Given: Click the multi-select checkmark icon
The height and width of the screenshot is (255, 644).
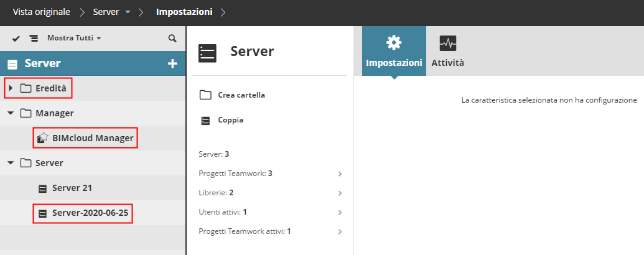Looking at the screenshot, I should [16, 39].
